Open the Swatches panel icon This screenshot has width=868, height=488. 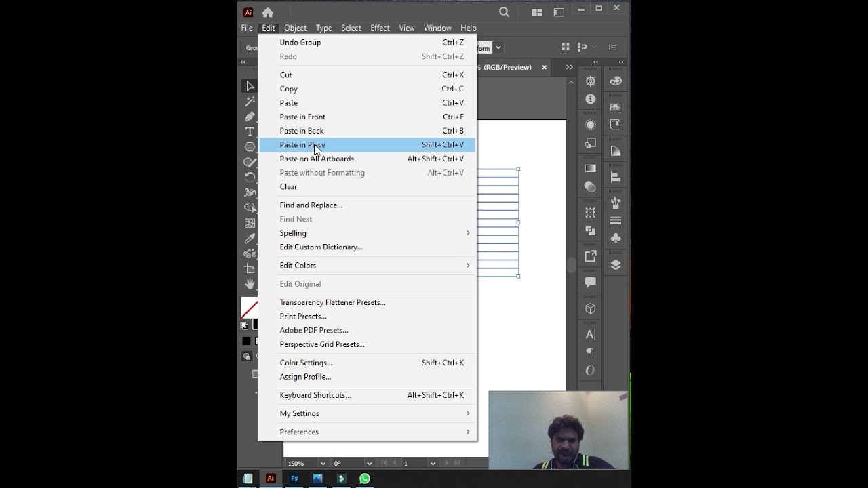tap(616, 107)
